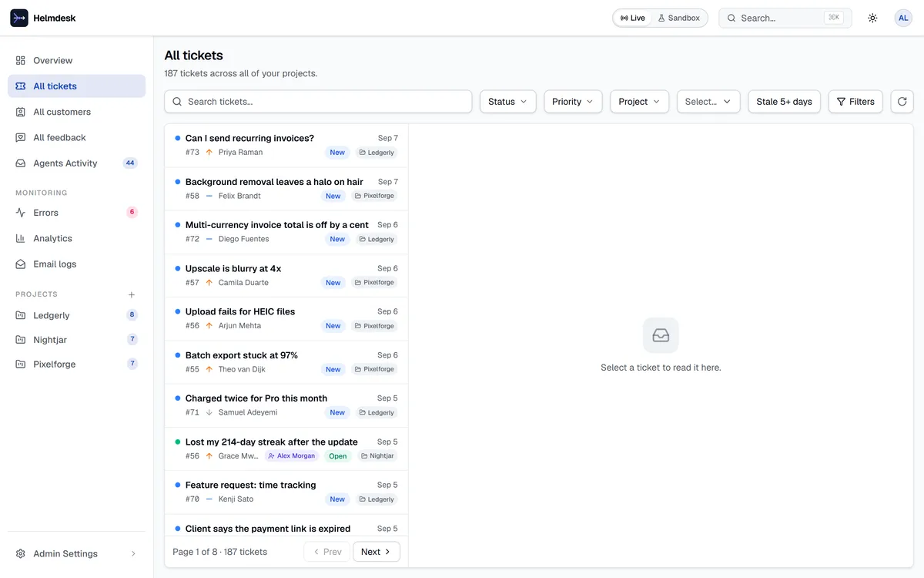Click the Email logs envelope icon
Image resolution: width=924 pixels, height=578 pixels.
click(x=21, y=264)
